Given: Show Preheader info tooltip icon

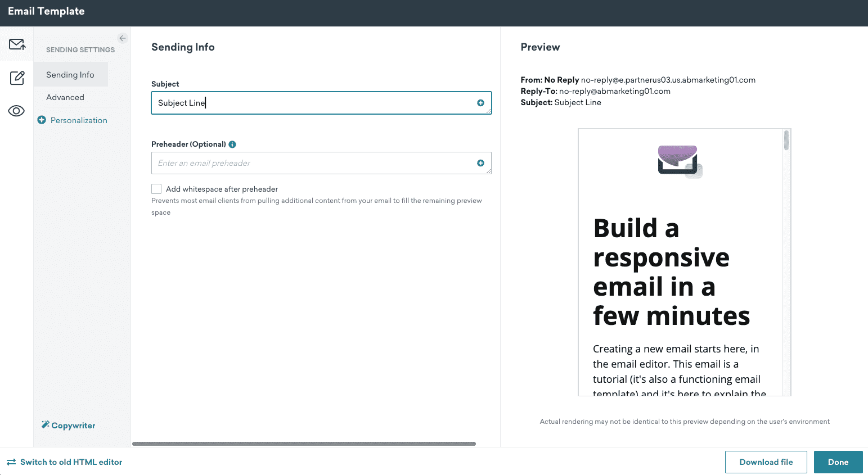Looking at the screenshot, I should 232,144.
